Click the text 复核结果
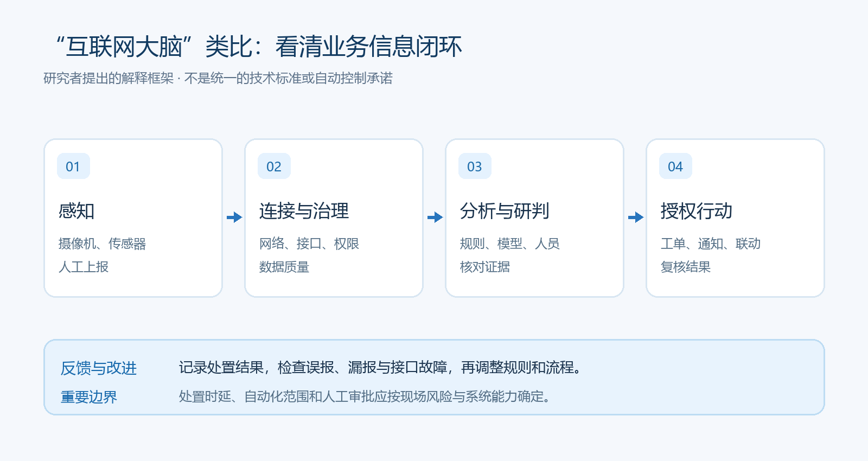Image resolution: width=868 pixels, height=461 pixels. [685, 267]
